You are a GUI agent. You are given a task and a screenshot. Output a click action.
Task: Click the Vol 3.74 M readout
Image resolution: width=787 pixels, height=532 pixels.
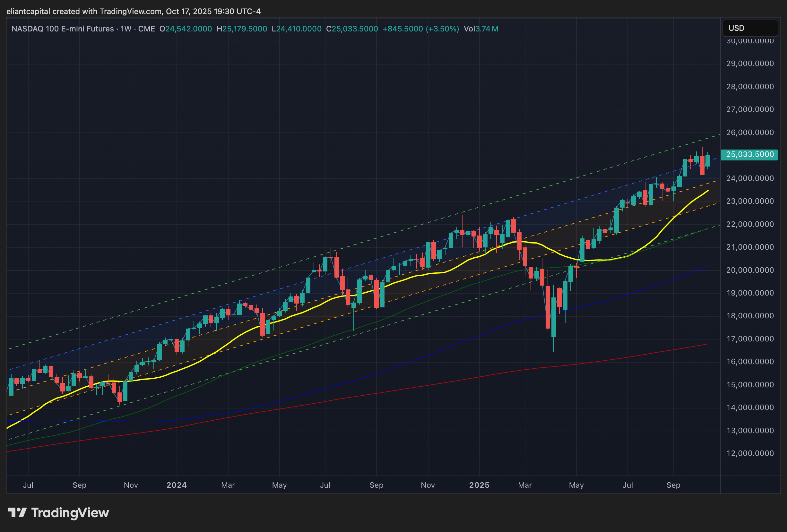[481, 29]
